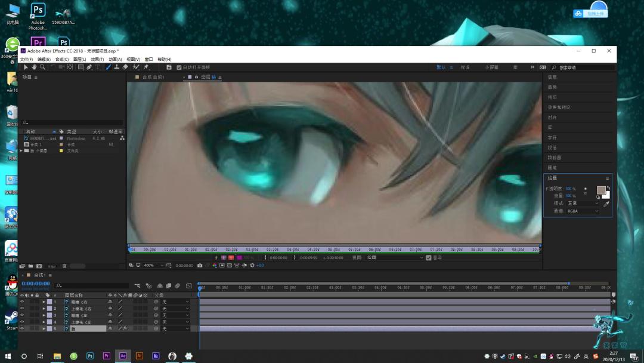Expand layer 5 properties with its triangle
Screen dimensions: 644x363
click(x=44, y=328)
